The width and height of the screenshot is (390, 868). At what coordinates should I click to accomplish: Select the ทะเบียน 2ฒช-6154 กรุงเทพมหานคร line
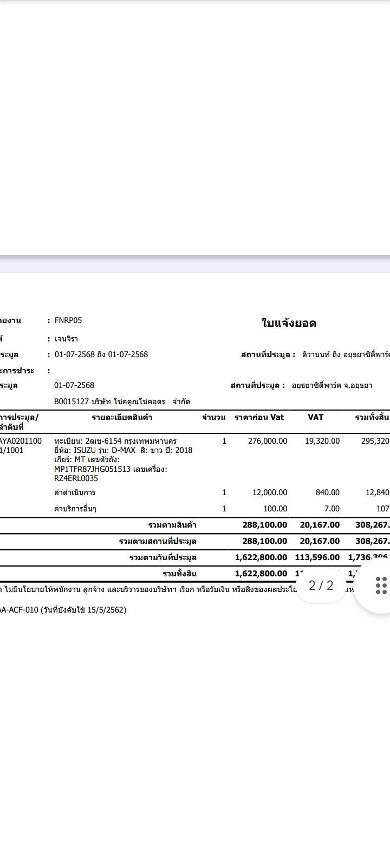pos(115,441)
